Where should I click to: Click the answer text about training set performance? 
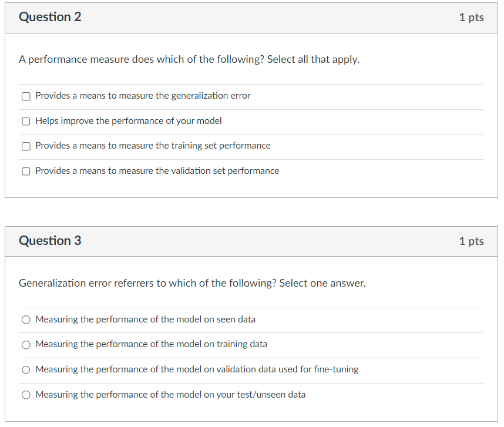153,146
